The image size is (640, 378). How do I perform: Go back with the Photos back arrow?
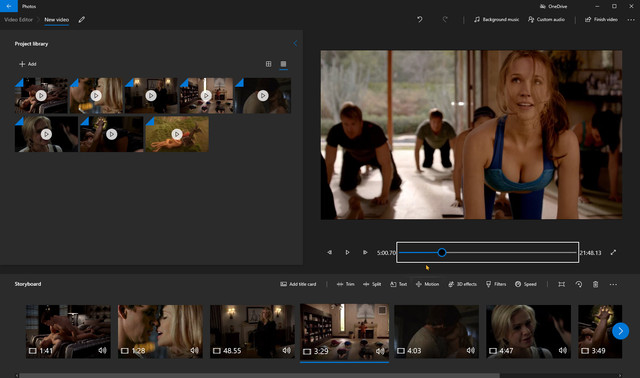click(x=9, y=6)
